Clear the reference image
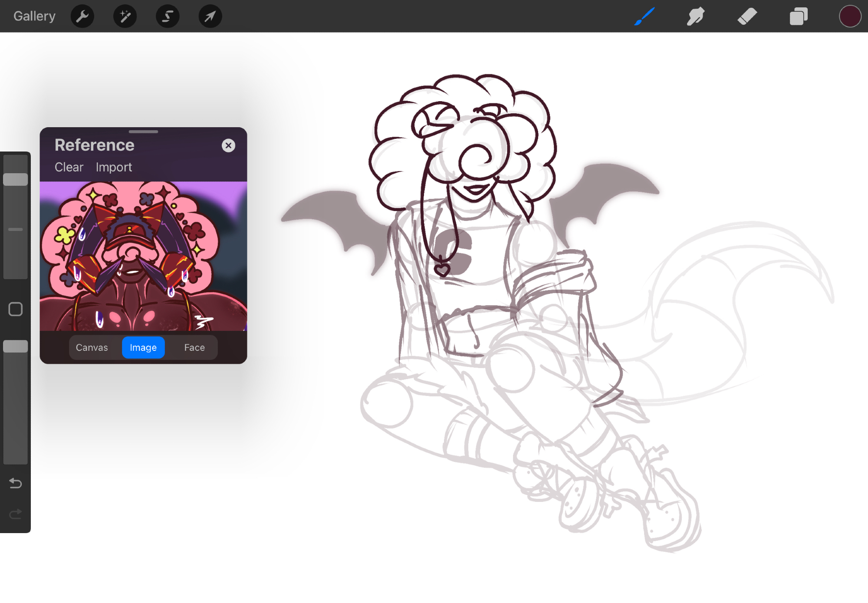868x603 pixels. [x=69, y=167]
